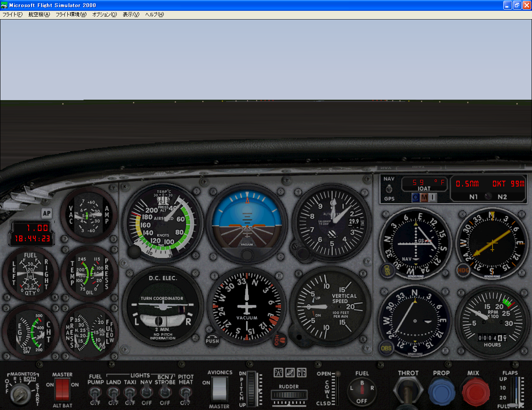This screenshot has height=410, width=532.
Task: Click the VAC/AMP gauge
Action: point(89,215)
